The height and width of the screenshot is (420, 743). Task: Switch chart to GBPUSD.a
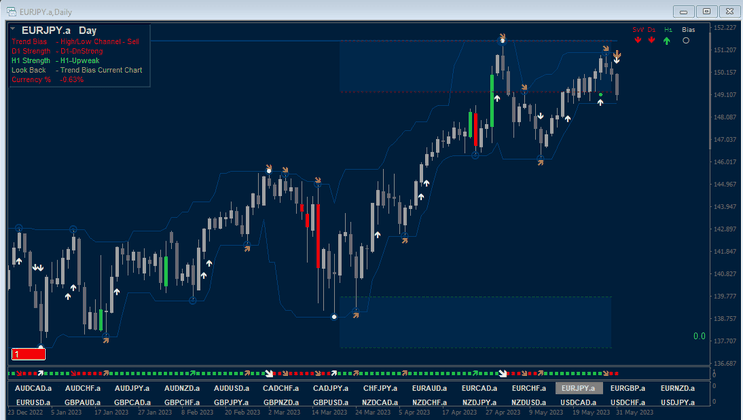tap(331, 402)
